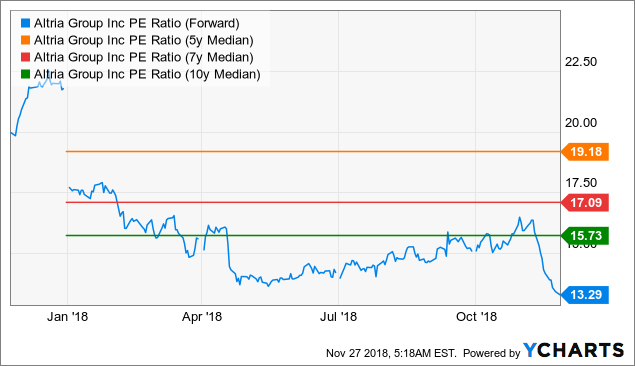Viewport: 635px width, 366px height.
Task: Select the PE Ratio (5y Median) legend label
Action: coord(143,40)
